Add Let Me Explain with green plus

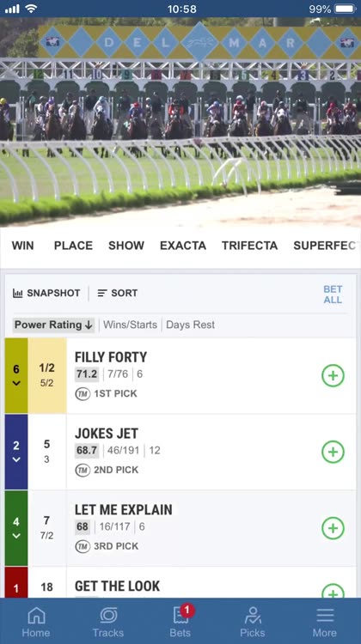(333, 528)
